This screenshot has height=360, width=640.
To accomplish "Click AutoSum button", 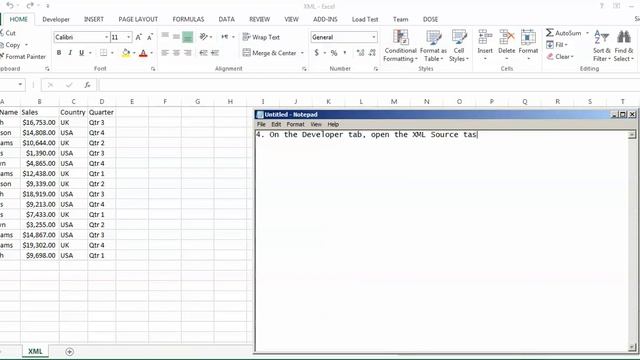I will pyautogui.click(x=564, y=33).
